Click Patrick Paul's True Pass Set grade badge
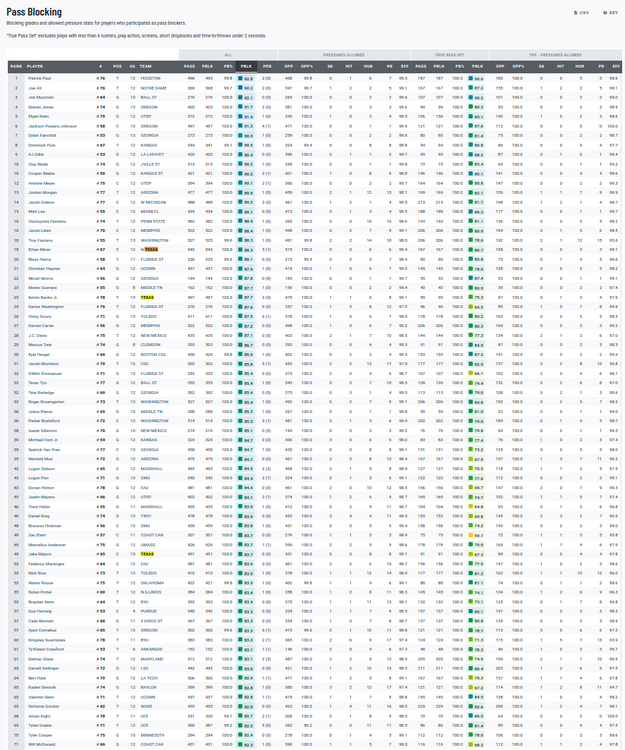This screenshot has width=625, height=750. coord(478,77)
